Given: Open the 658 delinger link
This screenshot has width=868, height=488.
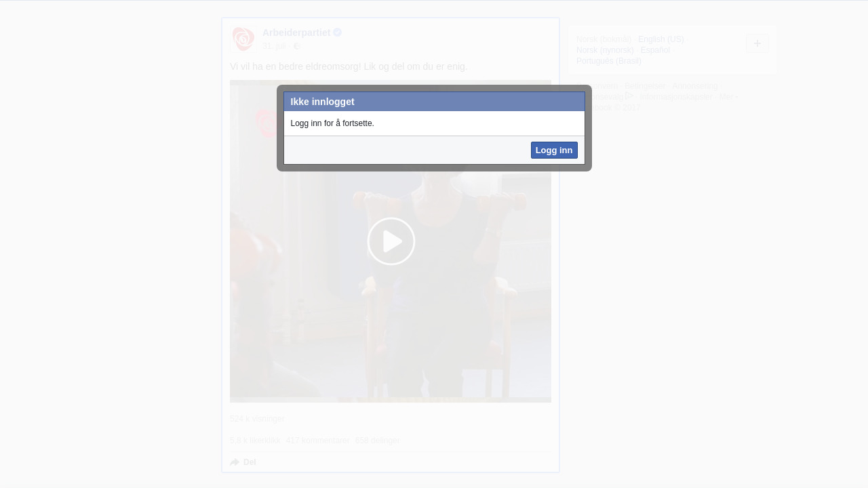Looking at the screenshot, I should tap(377, 441).
